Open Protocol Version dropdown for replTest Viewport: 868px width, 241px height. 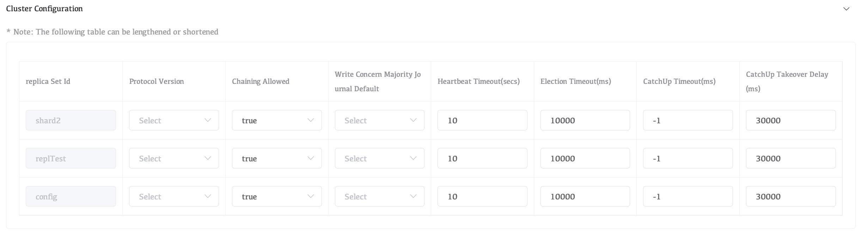[174, 158]
